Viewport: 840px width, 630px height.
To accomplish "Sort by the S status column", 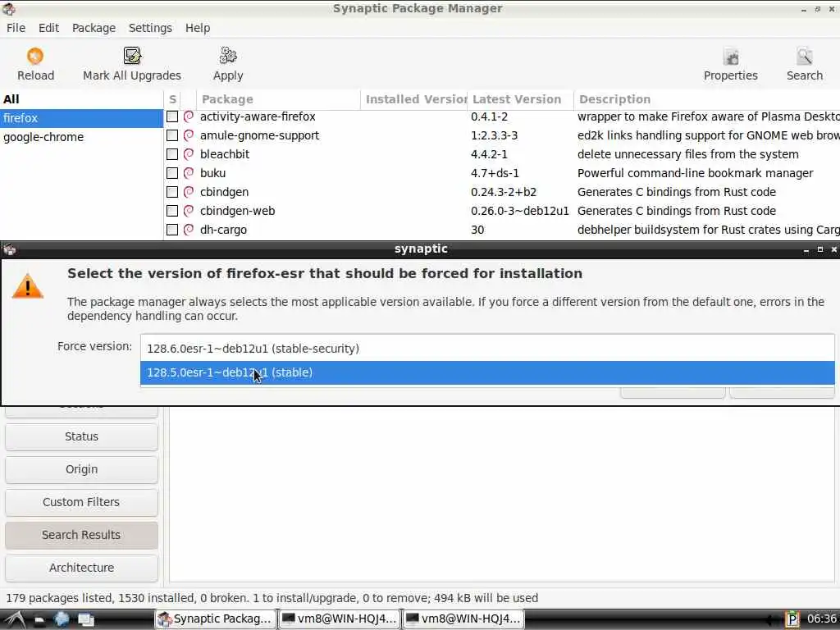I will [x=172, y=99].
